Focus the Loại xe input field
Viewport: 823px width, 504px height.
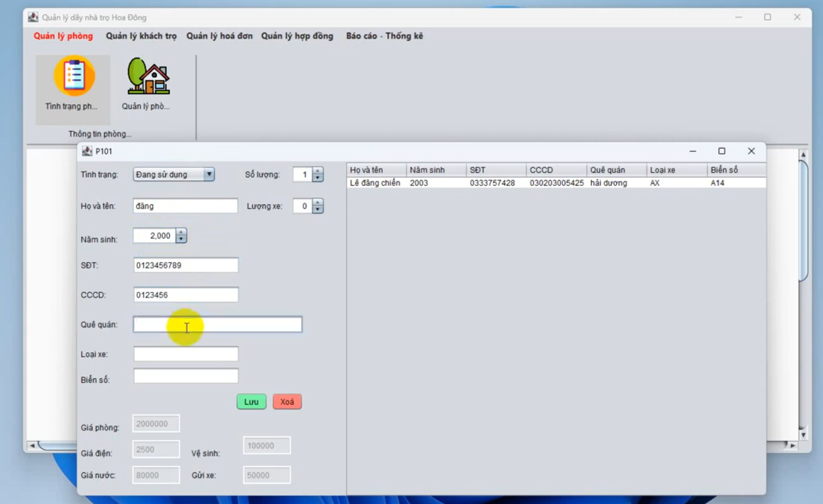coord(186,354)
